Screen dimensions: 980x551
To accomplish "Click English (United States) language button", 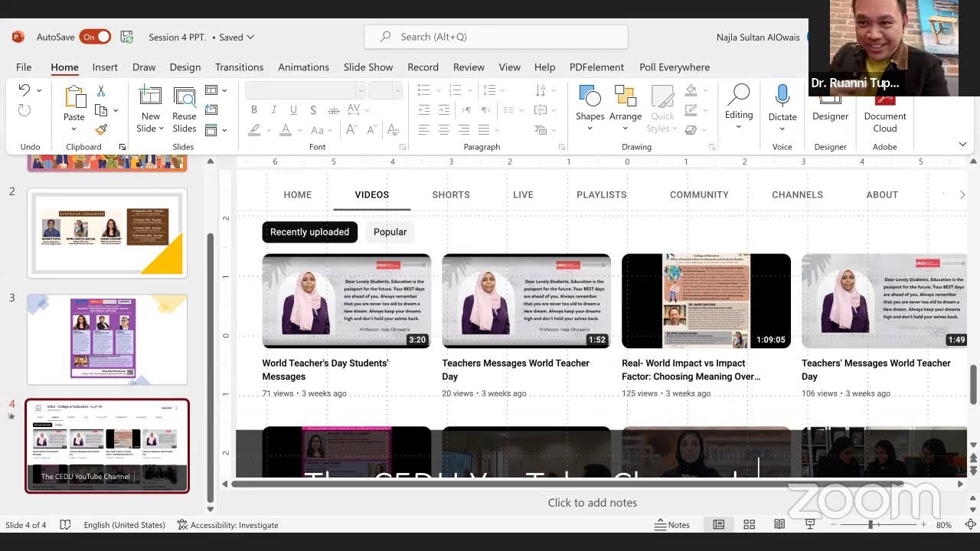I will point(124,525).
